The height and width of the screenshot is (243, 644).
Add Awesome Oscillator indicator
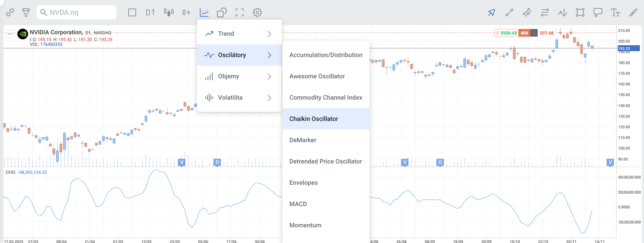click(x=326, y=76)
